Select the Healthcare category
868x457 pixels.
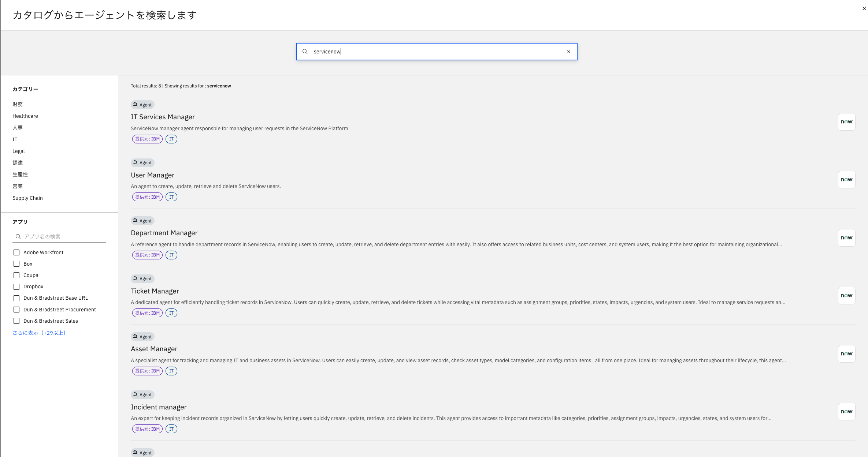[25, 116]
